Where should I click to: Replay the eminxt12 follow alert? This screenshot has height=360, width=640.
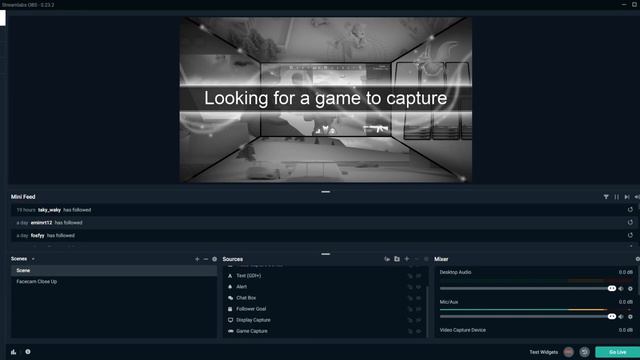pyautogui.click(x=630, y=222)
